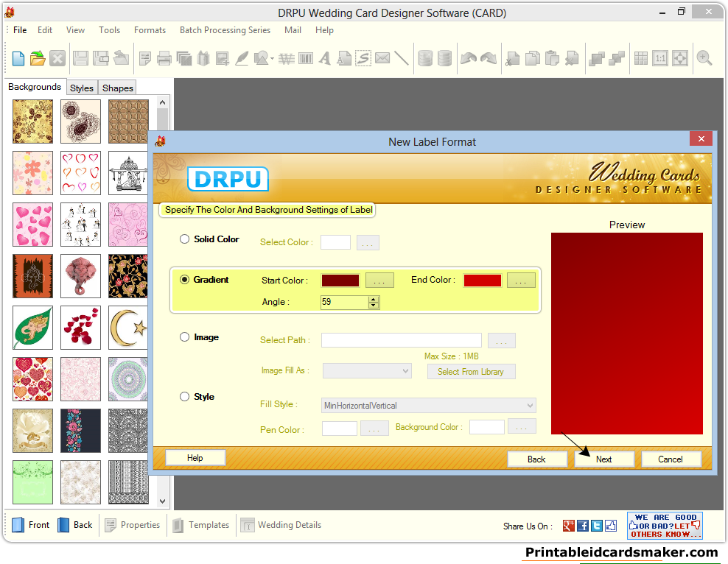
Task: Click the Next button
Action: 604,459
